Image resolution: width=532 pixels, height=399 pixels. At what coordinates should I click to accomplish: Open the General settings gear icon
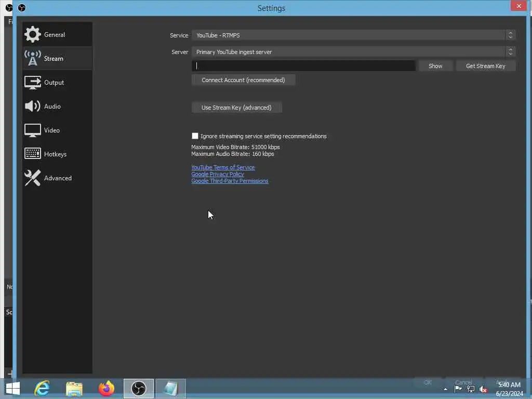coord(33,34)
